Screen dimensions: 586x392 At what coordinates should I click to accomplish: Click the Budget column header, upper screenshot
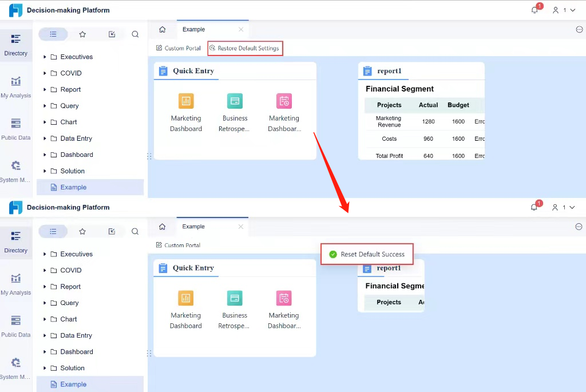pyautogui.click(x=458, y=105)
